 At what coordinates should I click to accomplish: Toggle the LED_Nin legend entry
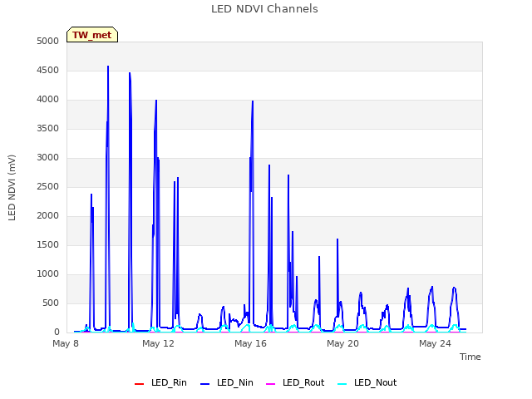coord(227,383)
